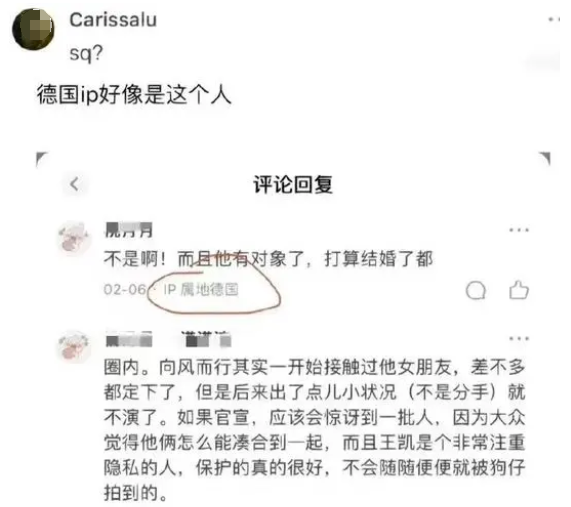The height and width of the screenshot is (507, 571).
Task: Open the Carissalu username link
Action: (x=113, y=20)
